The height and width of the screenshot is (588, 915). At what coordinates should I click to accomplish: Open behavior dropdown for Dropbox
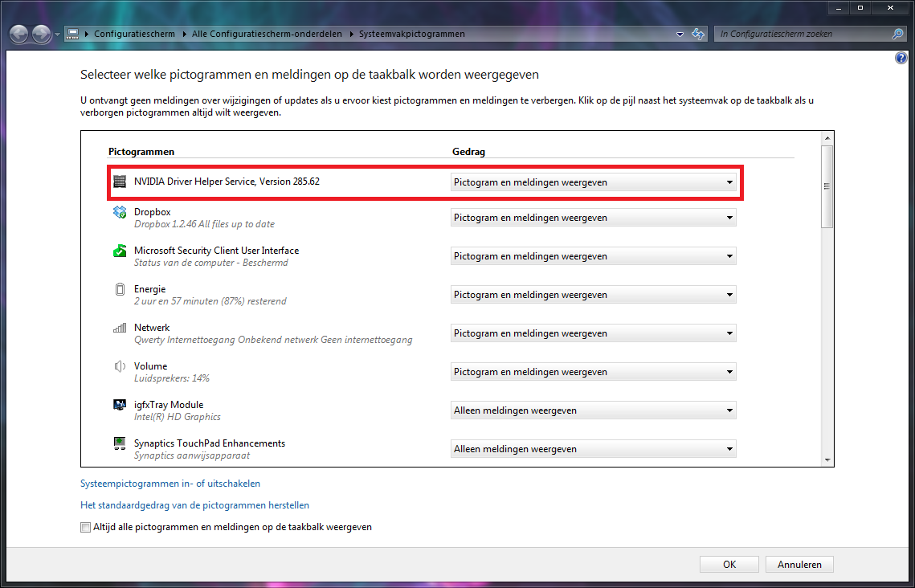pos(593,218)
